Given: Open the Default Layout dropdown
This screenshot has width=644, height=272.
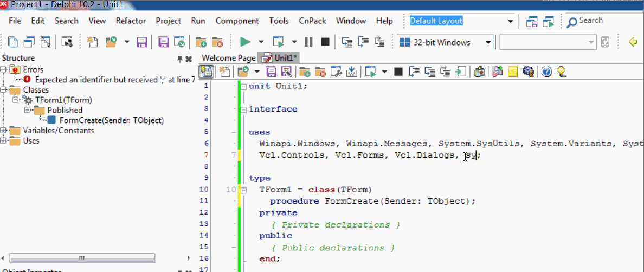Looking at the screenshot, I should click(x=510, y=21).
